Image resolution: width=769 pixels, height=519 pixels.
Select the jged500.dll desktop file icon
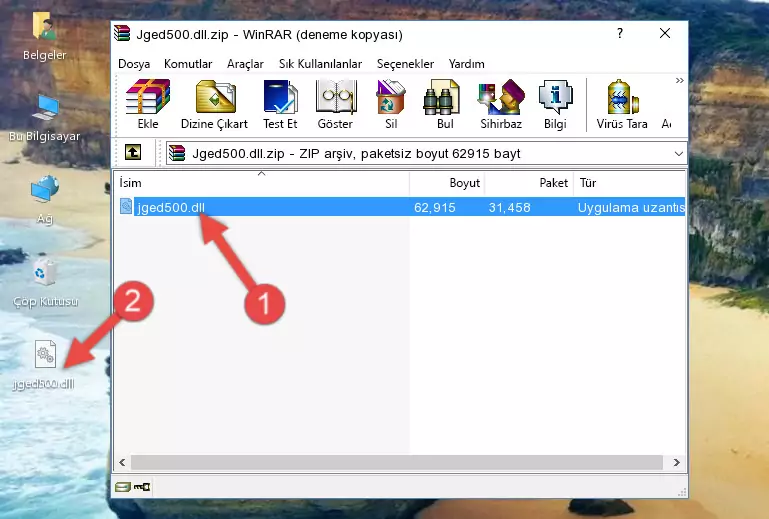pos(44,365)
